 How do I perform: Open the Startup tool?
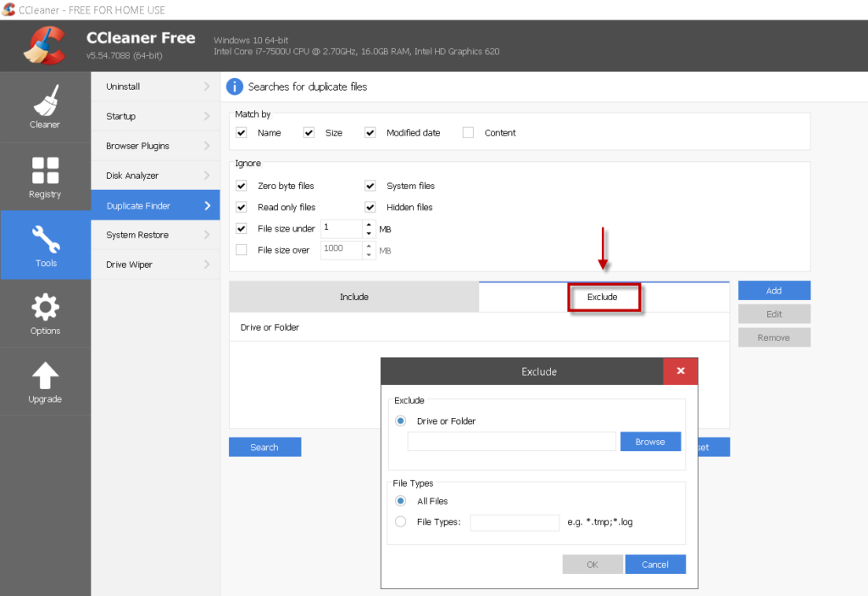pyautogui.click(x=156, y=116)
